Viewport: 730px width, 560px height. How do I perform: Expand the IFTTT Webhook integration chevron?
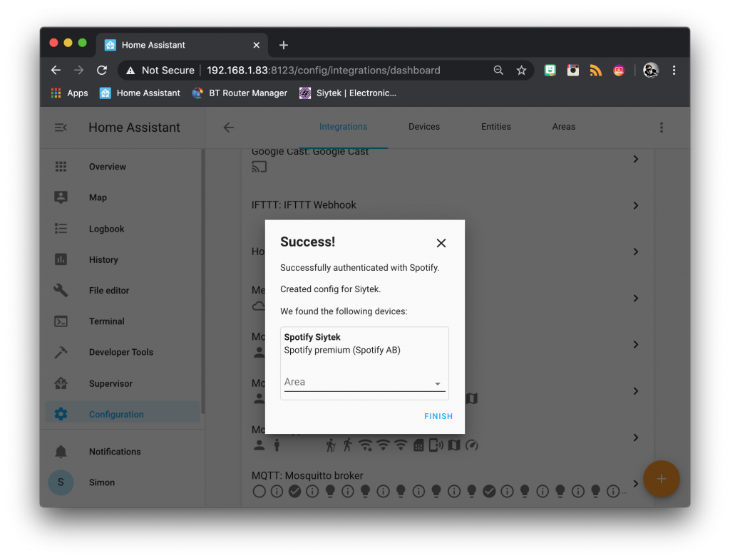point(635,206)
